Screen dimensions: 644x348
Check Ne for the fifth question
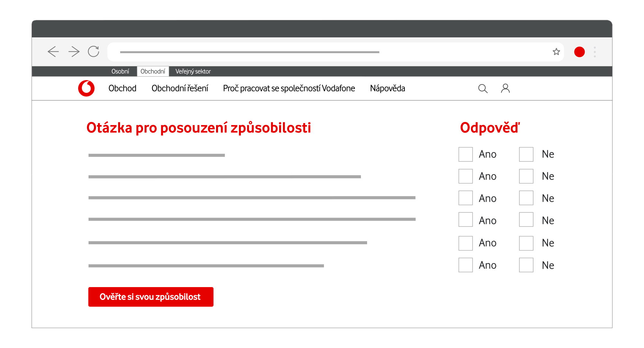(526, 243)
